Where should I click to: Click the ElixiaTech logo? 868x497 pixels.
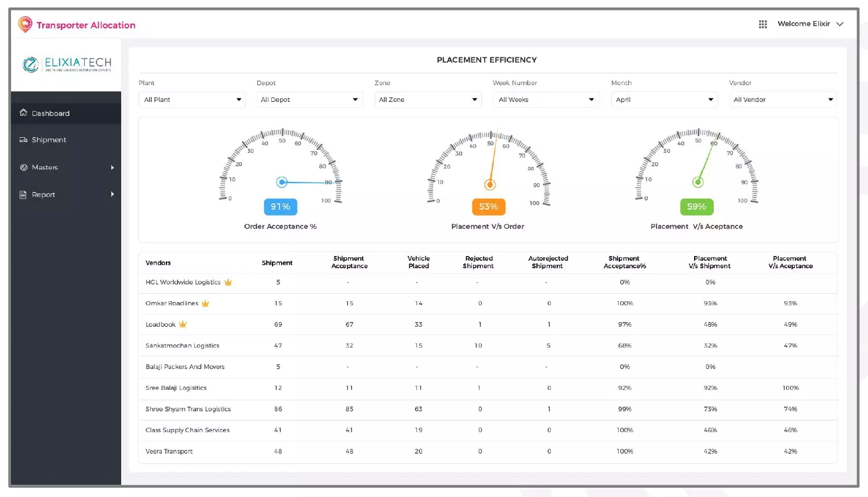(66, 64)
